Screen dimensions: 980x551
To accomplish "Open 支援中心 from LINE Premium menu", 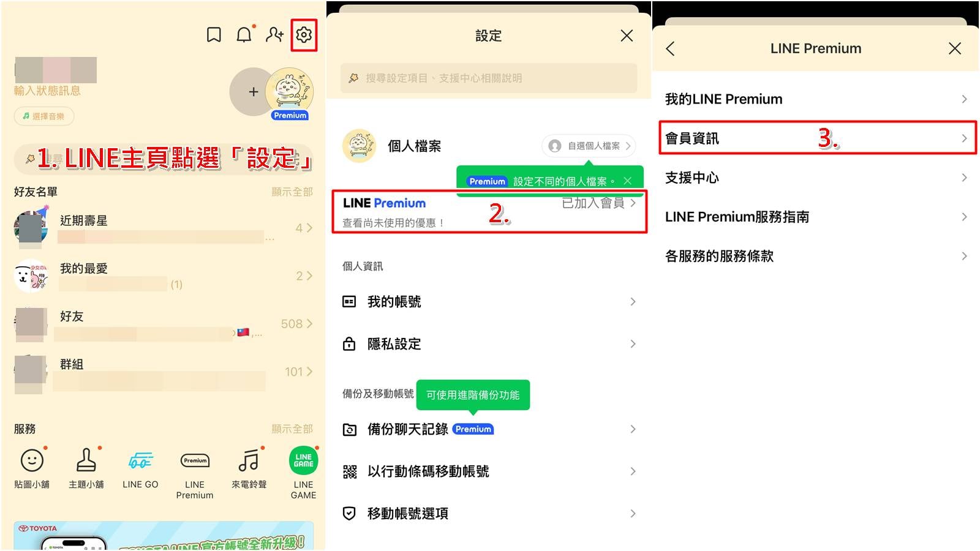I will 815,178.
